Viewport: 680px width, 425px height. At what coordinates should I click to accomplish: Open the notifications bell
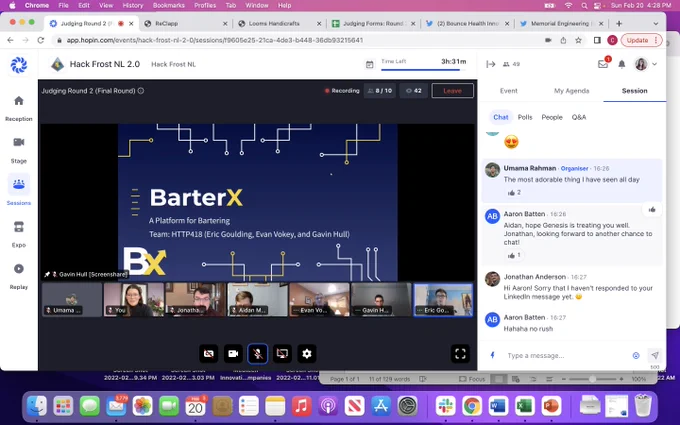[621, 64]
